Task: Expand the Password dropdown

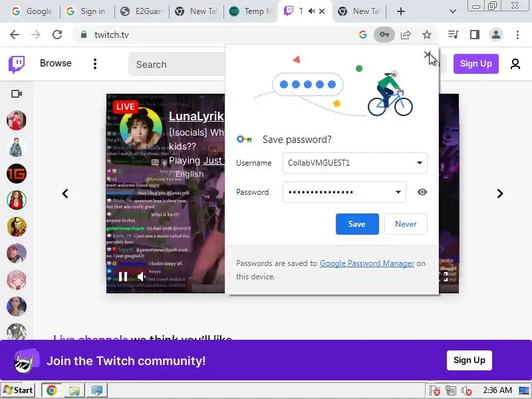Action: coord(398,192)
